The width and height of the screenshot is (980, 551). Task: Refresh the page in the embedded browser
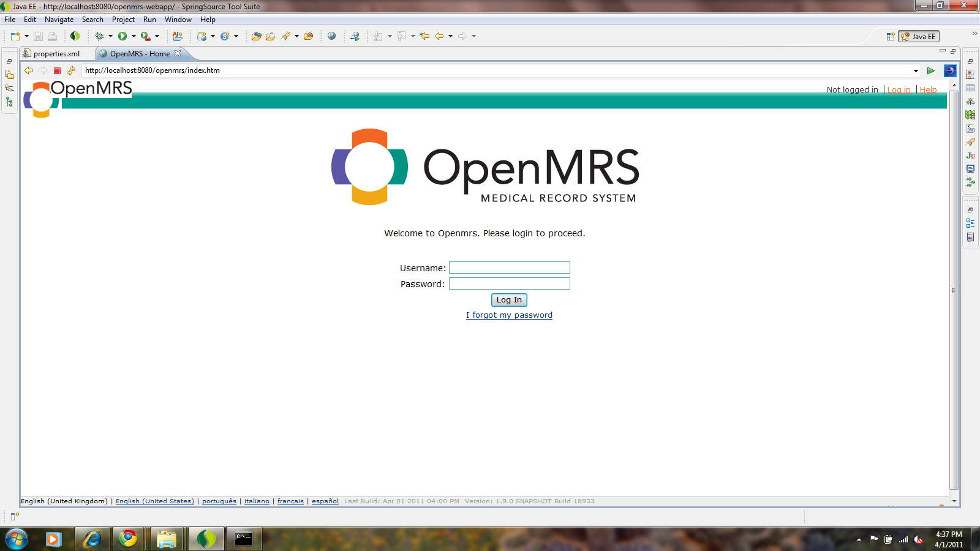point(71,70)
